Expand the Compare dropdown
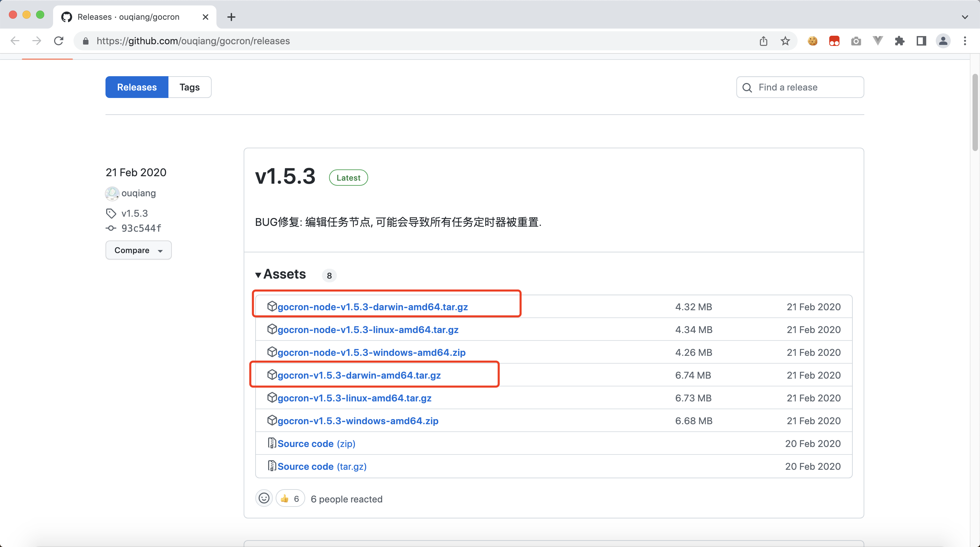 click(138, 250)
